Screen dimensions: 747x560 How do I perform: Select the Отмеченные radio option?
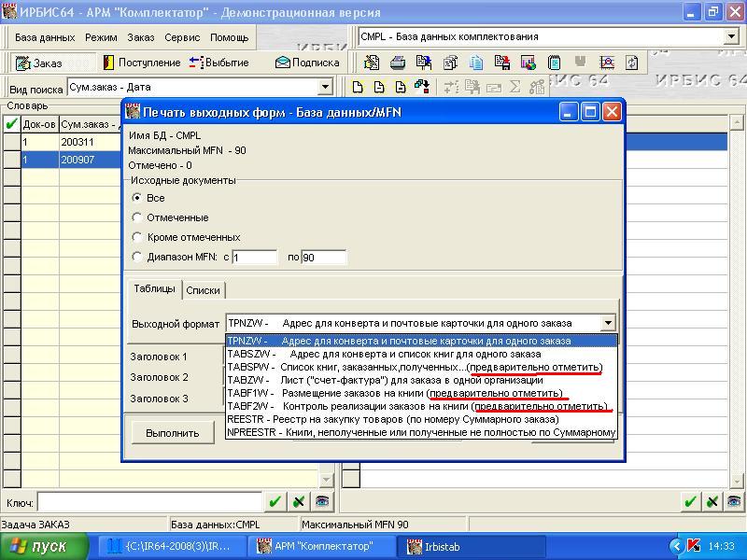click(138, 217)
